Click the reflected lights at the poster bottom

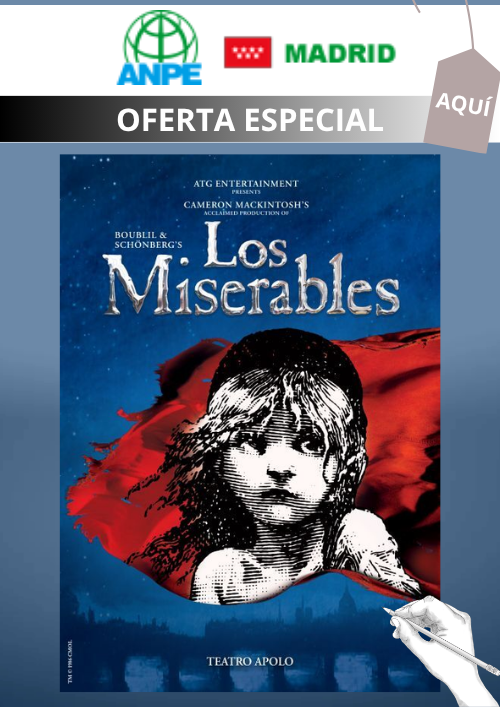[x=250, y=674]
